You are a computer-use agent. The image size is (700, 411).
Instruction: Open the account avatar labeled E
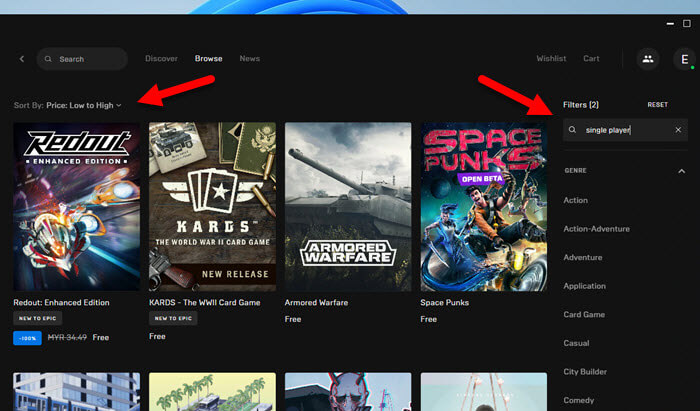coord(684,58)
